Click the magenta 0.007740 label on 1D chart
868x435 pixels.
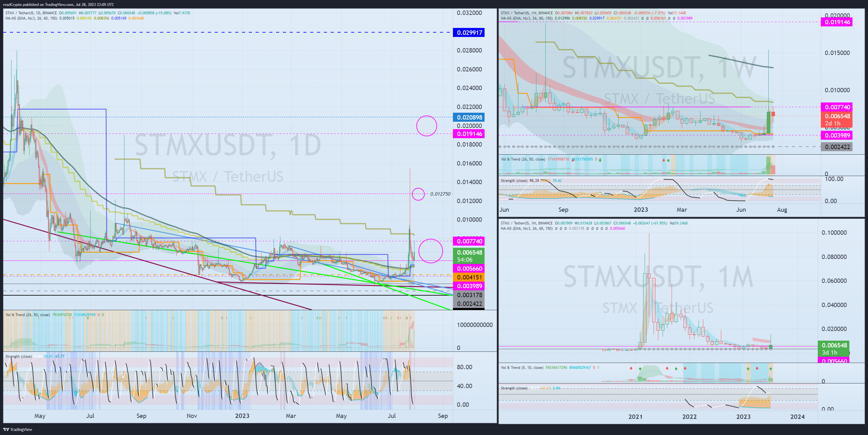[469, 241]
